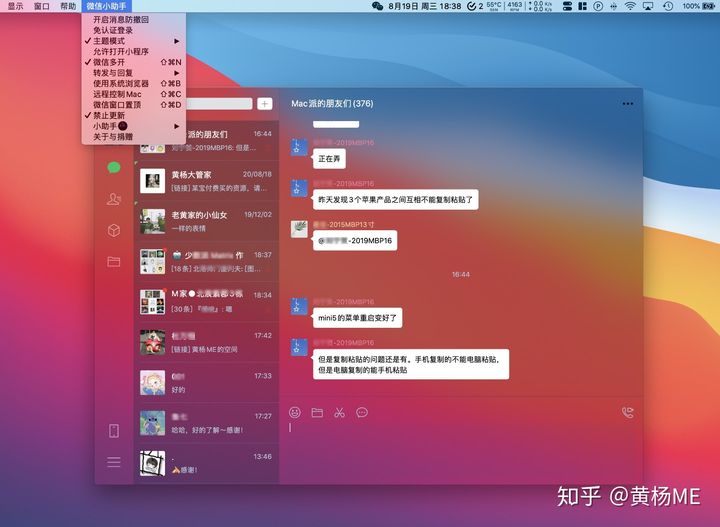Click chat title Mac派的朋友们 (376)
The width and height of the screenshot is (720, 527).
click(332, 104)
